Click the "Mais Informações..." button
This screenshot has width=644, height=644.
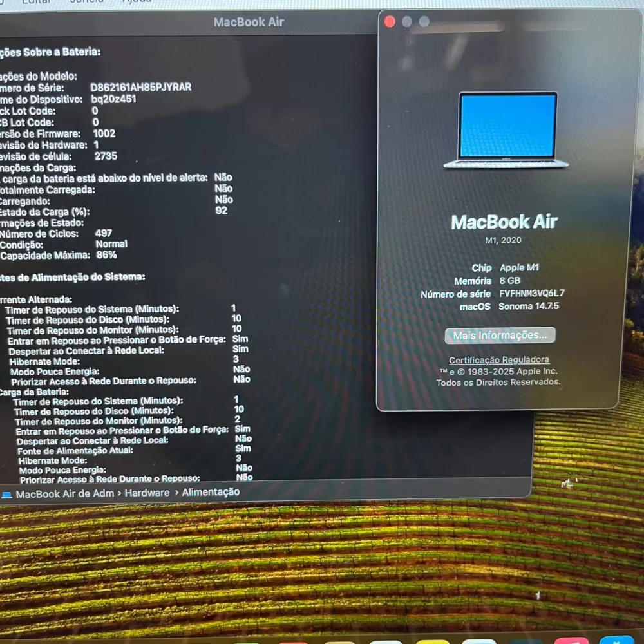500,336
